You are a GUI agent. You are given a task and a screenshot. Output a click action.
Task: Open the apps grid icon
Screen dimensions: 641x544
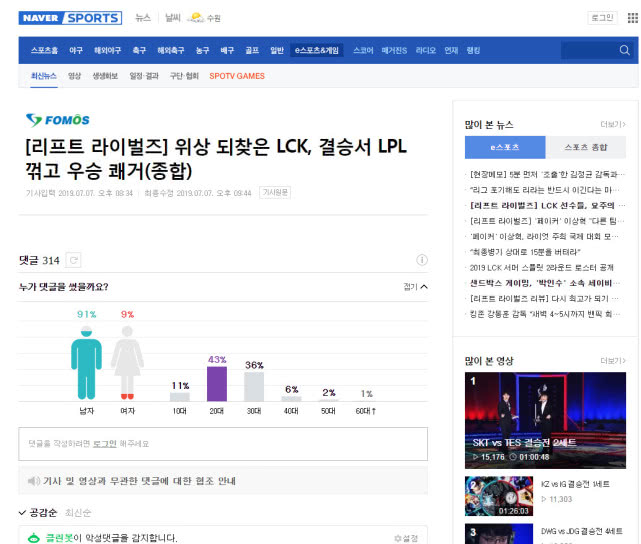[632, 18]
